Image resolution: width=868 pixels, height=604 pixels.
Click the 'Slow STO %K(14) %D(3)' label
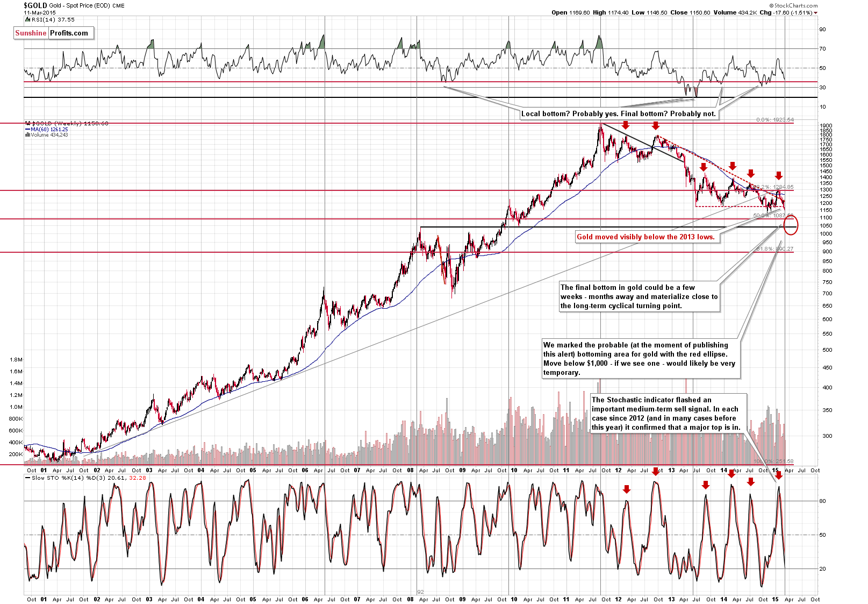(69, 478)
